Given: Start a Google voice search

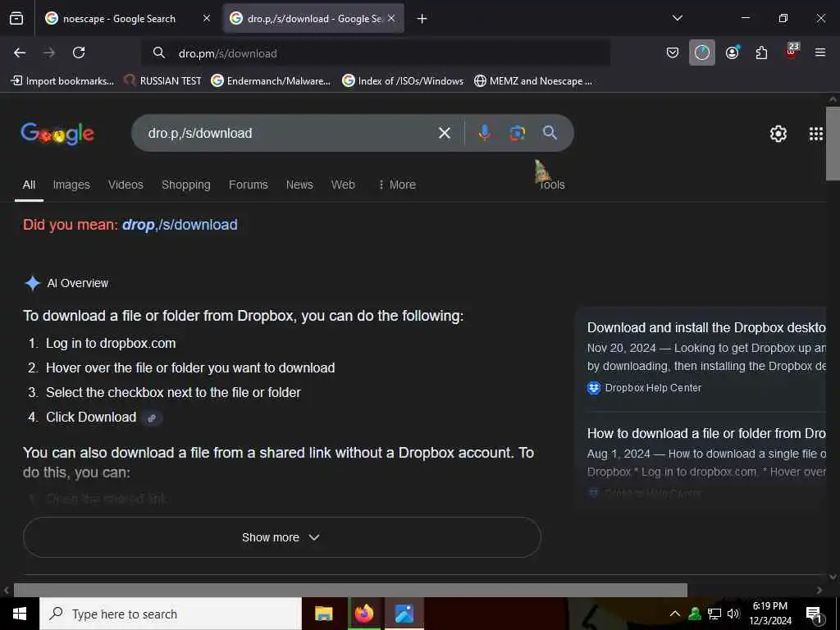Looking at the screenshot, I should click(x=484, y=133).
